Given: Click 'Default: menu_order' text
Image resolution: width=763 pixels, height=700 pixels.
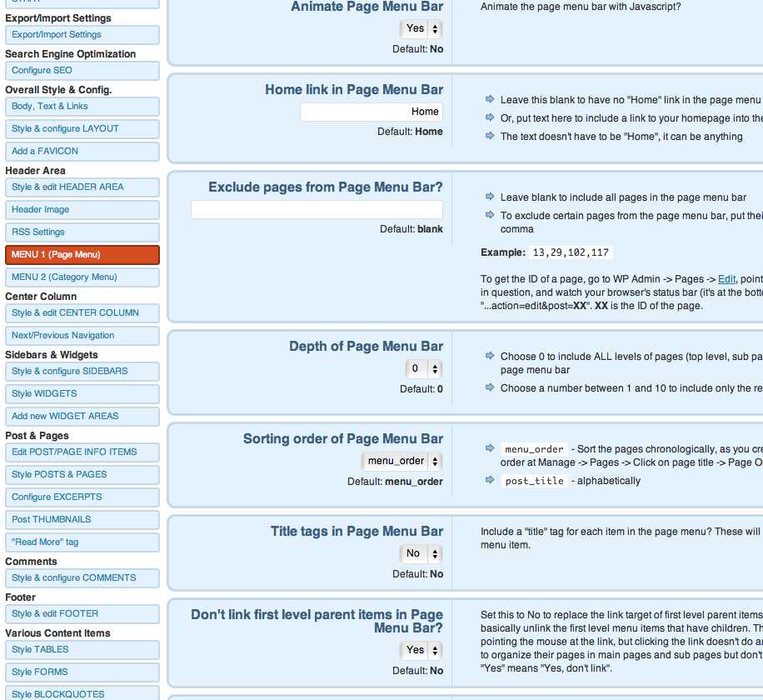Looking at the screenshot, I should click(395, 482).
